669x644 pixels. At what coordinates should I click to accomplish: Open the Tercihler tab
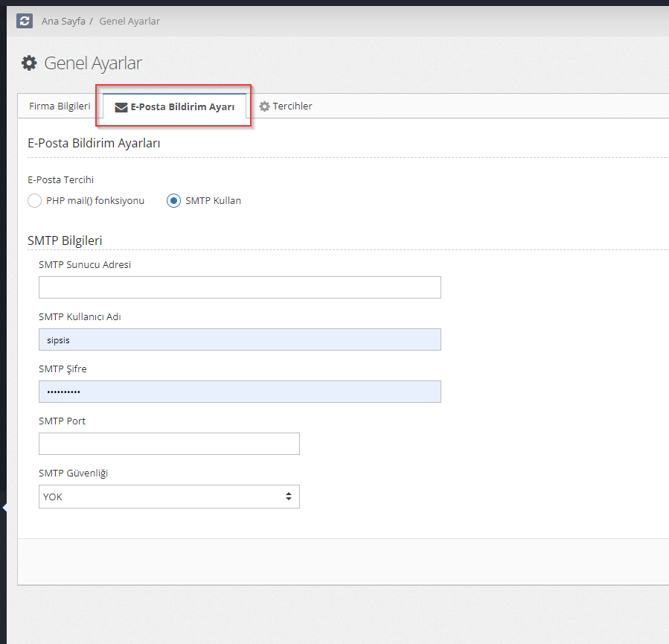[292, 106]
